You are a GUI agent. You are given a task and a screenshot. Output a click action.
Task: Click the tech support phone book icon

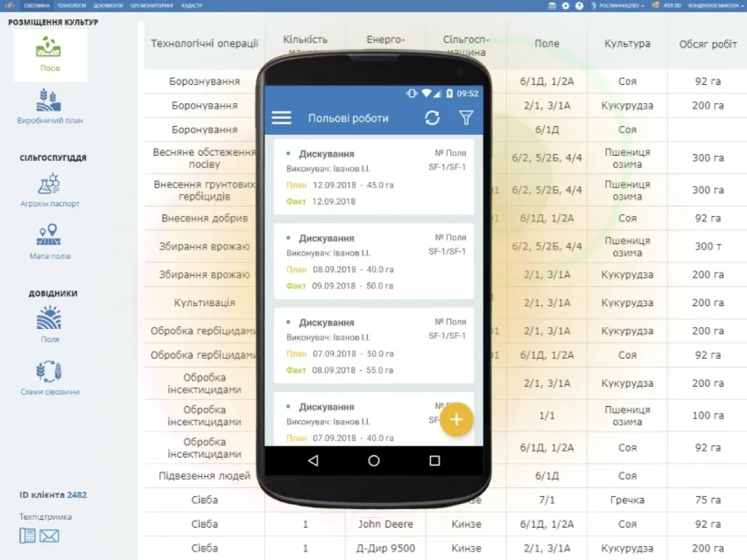(27, 535)
